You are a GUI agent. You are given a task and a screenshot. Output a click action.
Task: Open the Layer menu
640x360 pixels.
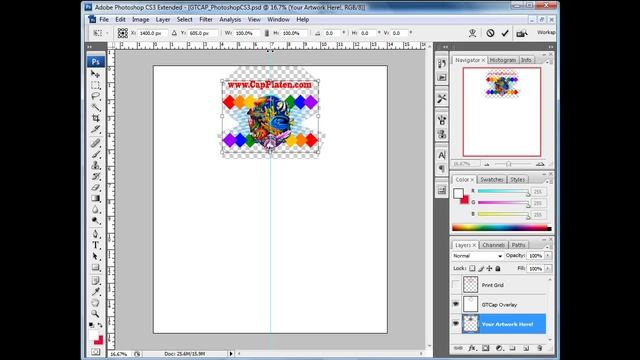pyautogui.click(x=162, y=20)
